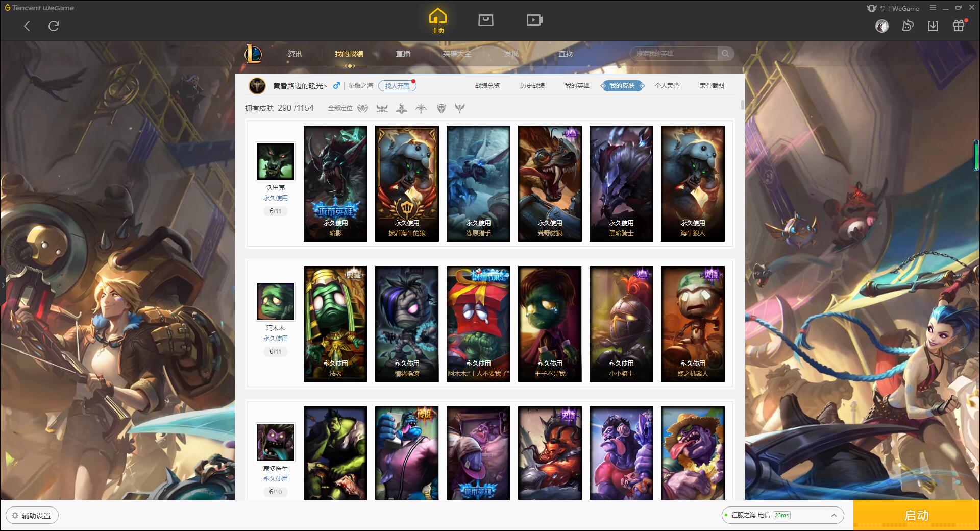Screen dimensions: 980x531
Task: Click the search magnifier button
Action: pos(725,54)
